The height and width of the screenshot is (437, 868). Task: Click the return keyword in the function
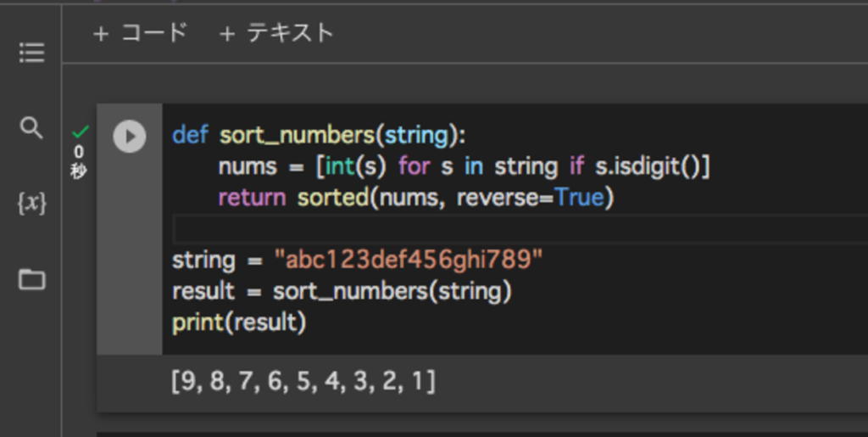point(252,198)
